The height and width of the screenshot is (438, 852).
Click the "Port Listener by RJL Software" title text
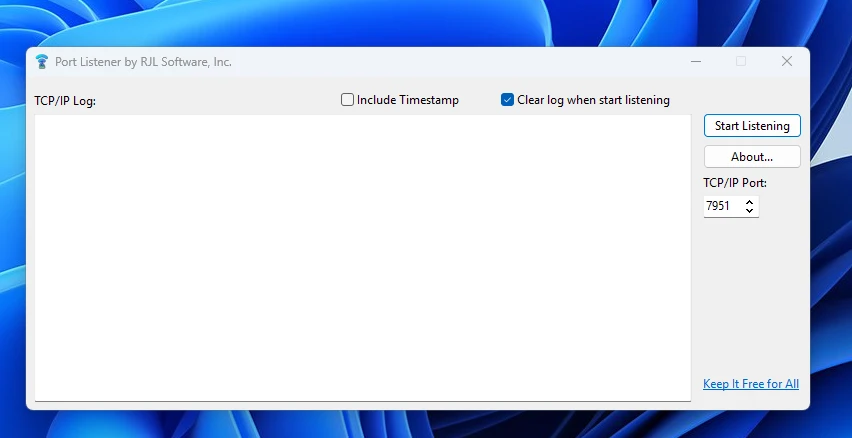click(143, 62)
